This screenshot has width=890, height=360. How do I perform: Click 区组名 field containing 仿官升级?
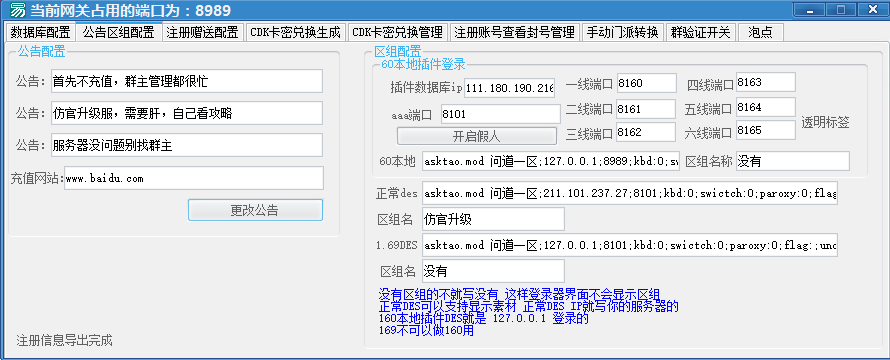493,219
